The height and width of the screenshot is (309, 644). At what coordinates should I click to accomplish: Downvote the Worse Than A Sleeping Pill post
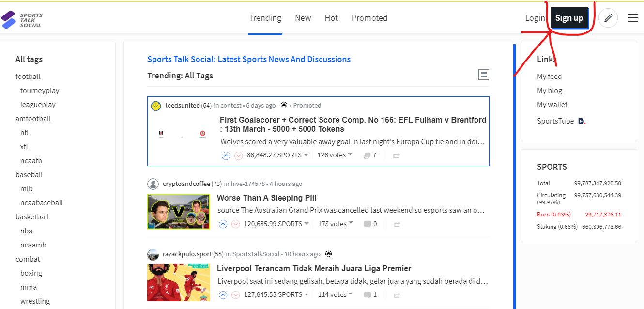coord(236,224)
